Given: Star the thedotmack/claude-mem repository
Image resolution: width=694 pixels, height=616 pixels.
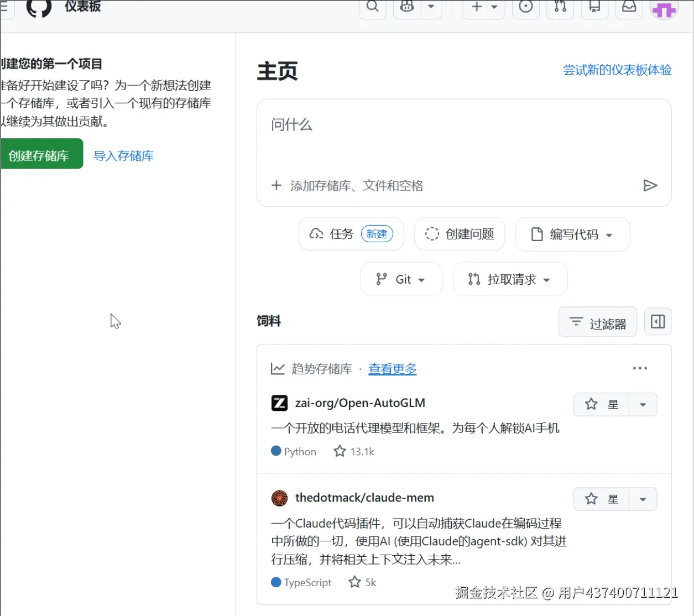Looking at the screenshot, I should (x=601, y=499).
